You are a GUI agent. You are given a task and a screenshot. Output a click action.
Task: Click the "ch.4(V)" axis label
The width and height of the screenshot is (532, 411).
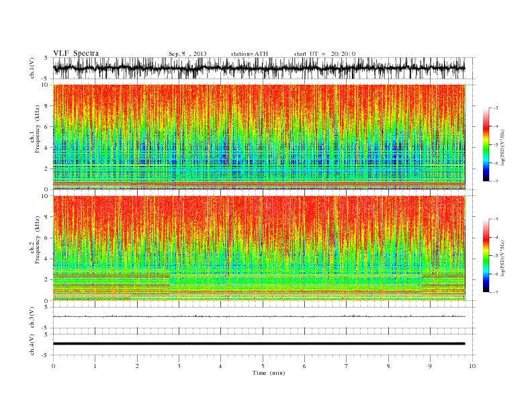[32, 345]
